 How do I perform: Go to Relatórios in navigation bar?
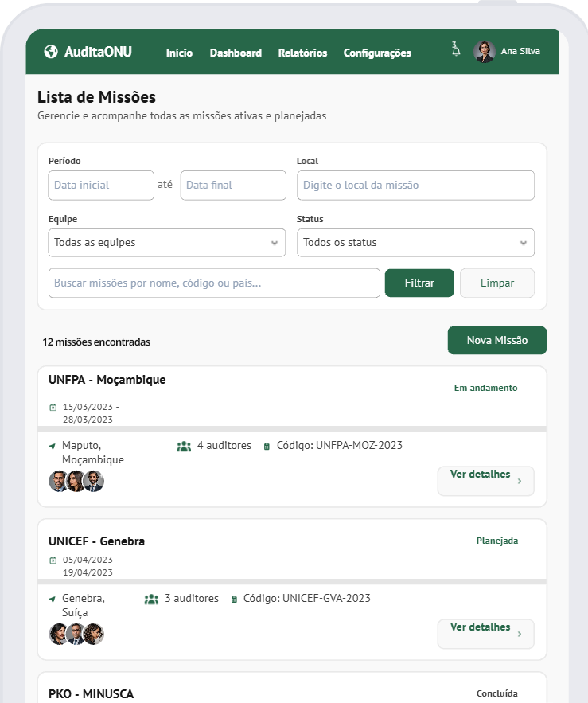(302, 53)
